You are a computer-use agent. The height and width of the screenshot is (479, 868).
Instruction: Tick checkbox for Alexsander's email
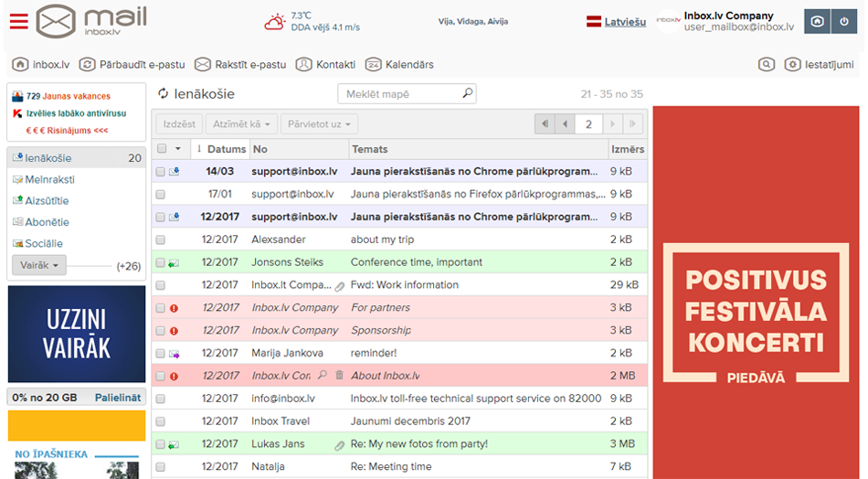tap(161, 239)
